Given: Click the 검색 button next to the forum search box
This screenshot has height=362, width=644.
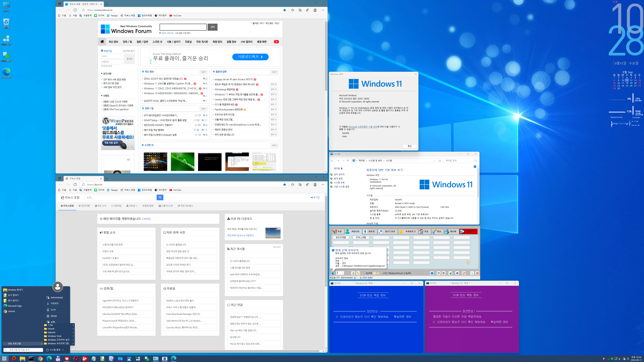Looking at the screenshot, I should point(212,27).
